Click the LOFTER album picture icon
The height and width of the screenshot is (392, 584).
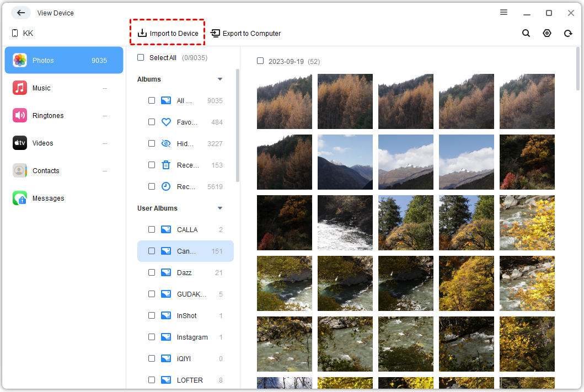[166, 380]
